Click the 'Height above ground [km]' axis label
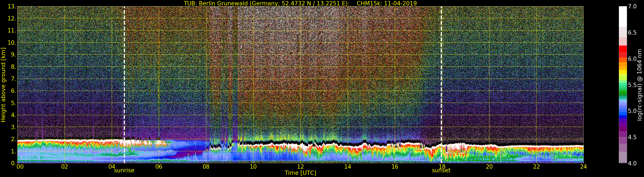Image resolution: width=644 pixels, height=177 pixels. [x=3, y=85]
